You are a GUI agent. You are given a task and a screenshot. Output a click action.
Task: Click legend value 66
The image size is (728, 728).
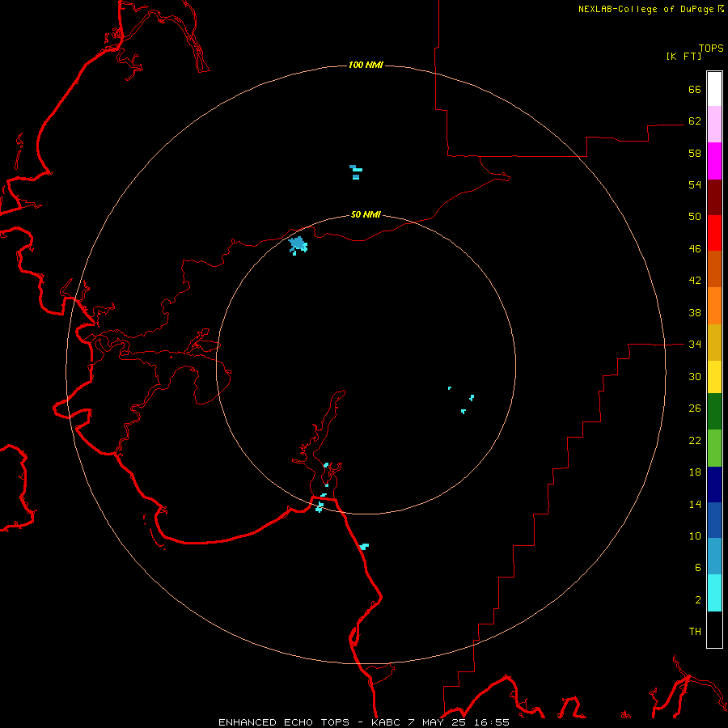tap(695, 89)
